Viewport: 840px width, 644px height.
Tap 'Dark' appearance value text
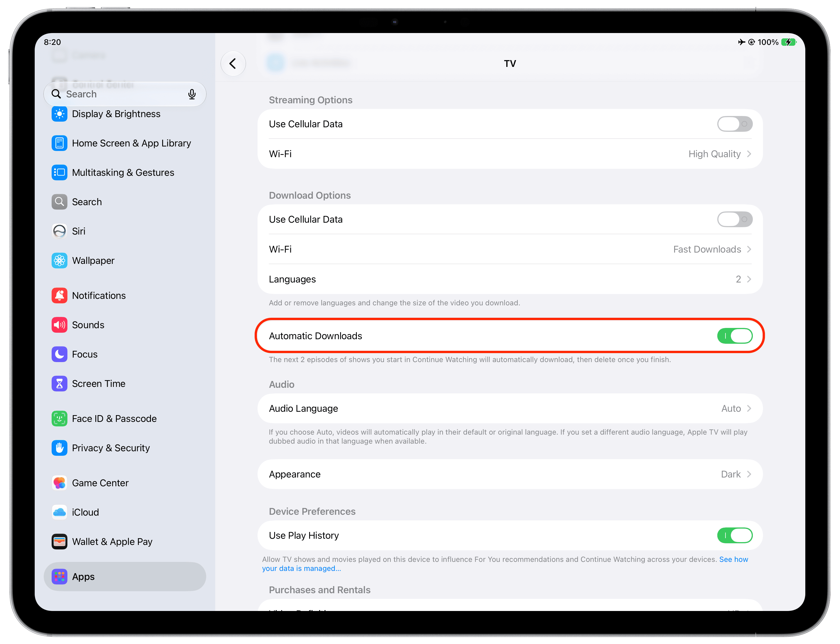click(731, 475)
